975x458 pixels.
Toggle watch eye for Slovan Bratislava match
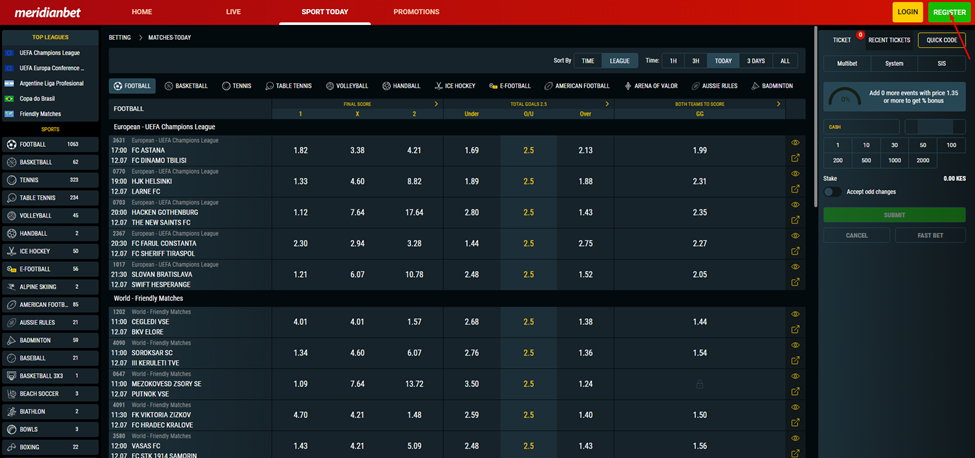point(795,267)
